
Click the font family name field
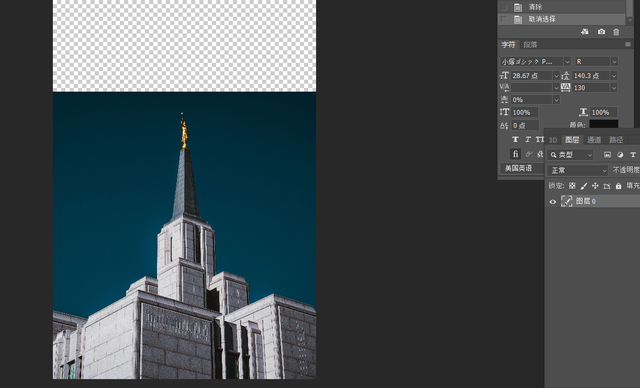[532, 62]
